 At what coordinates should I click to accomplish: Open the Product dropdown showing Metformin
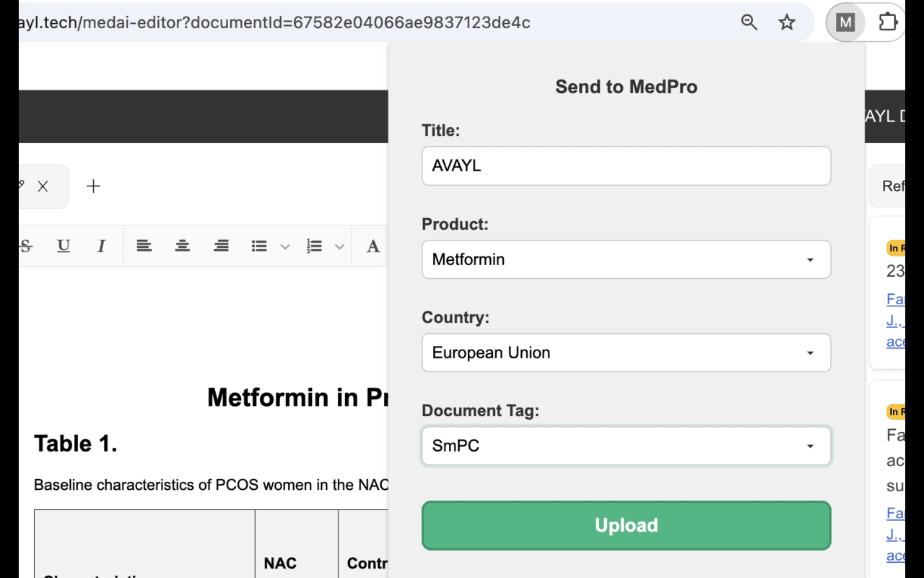click(626, 259)
